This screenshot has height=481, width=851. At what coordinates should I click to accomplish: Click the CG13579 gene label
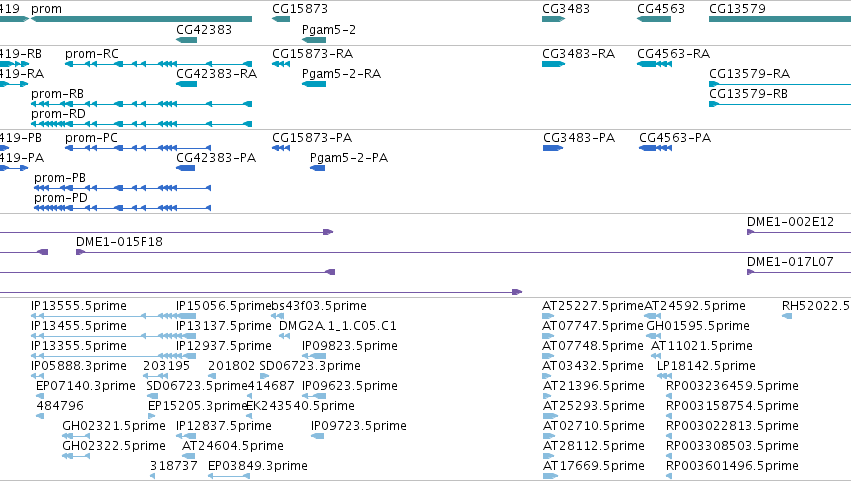pos(737,9)
